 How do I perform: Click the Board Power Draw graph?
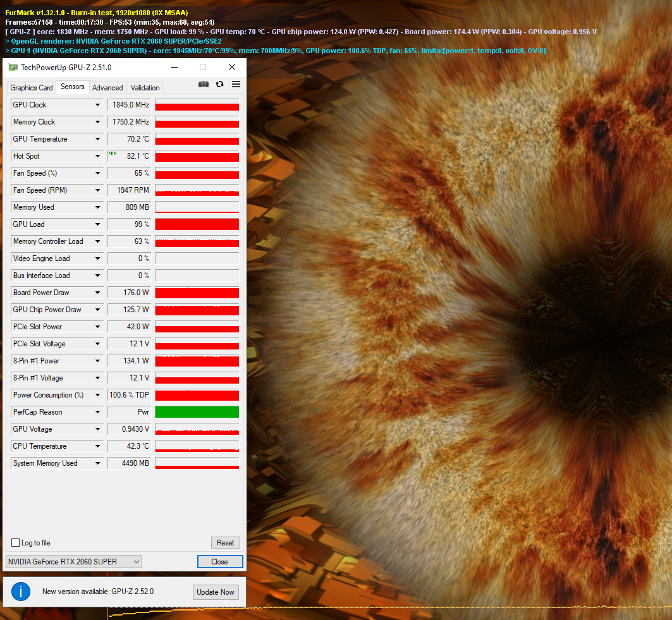(x=197, y=293)
